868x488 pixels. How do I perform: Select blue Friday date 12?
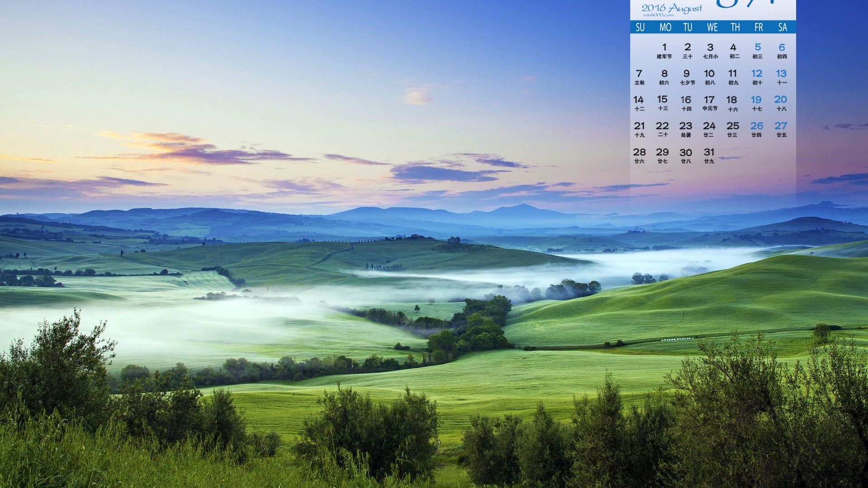[757, 77]
